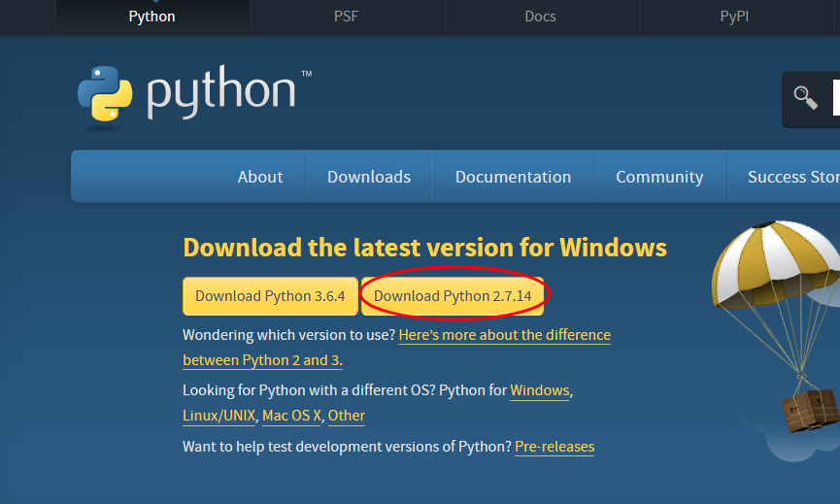The image size is (840, 504).
Task: Follow the Python 2 and 3 difference link
Action: pyautogui.click(x=504, y=335)
